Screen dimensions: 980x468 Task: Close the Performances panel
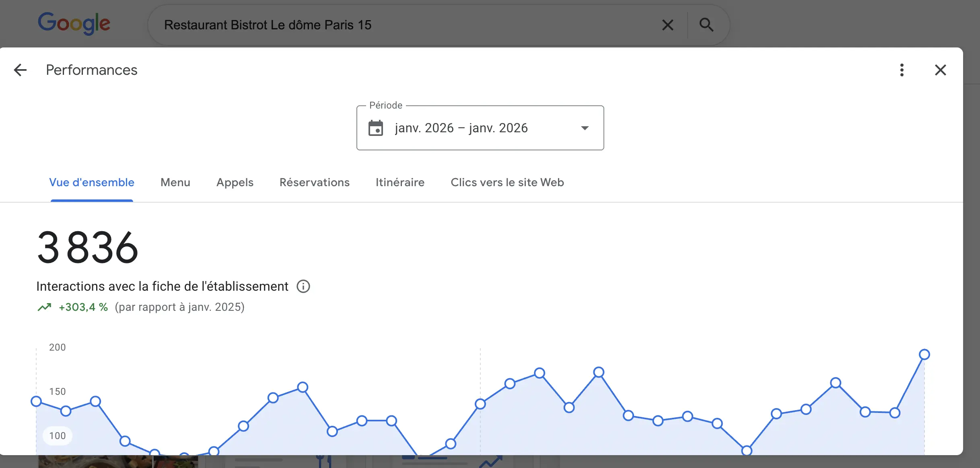pyautogui.click(x=940, y=70)
